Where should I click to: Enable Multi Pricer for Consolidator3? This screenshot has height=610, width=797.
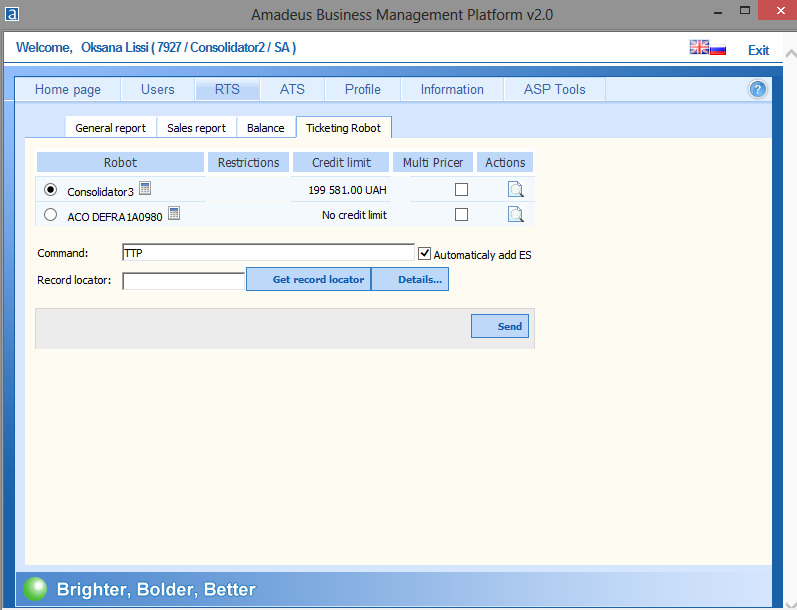462,190
